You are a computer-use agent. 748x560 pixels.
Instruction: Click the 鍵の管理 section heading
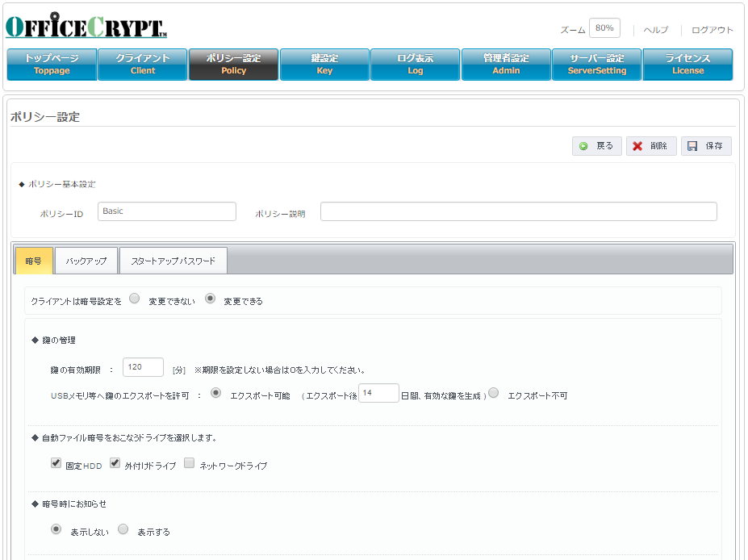59,340
